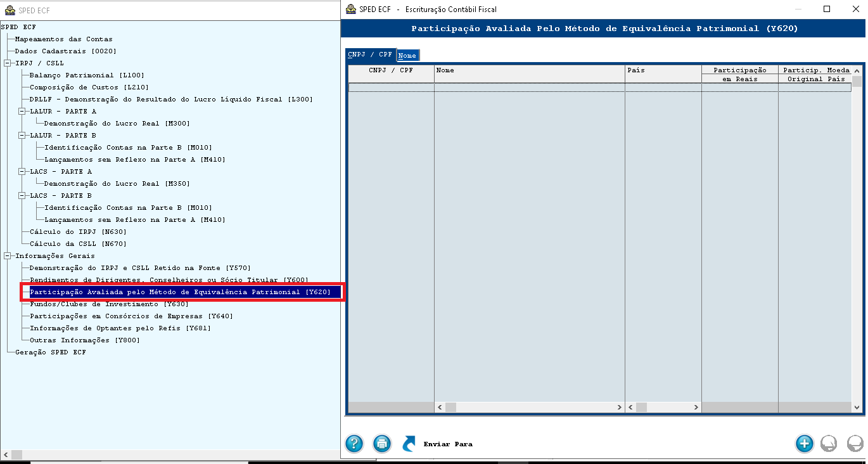This screenshot has width=868, height=464.
Task: Select Lançamentos sem Reflexo under LACS Parte B
Action: point(134,220)
